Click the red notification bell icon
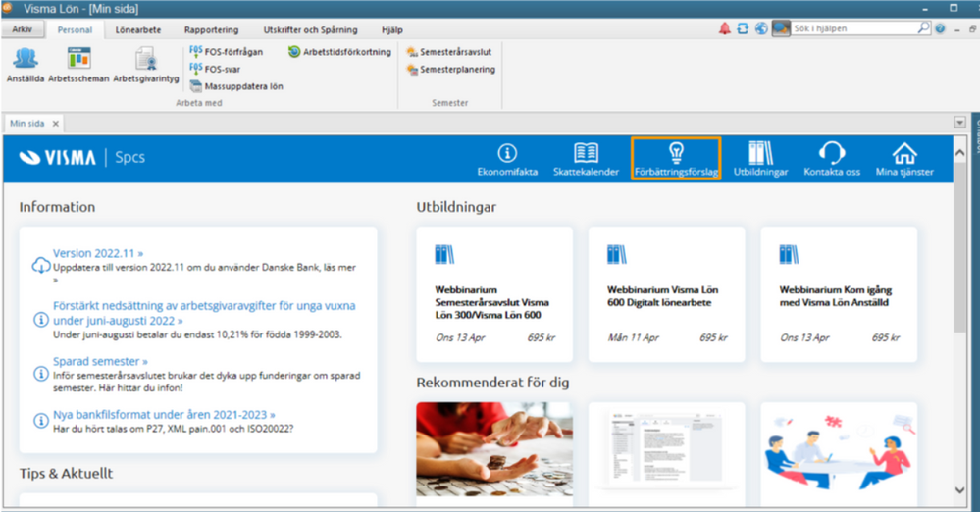 click(x=725, y=28)
